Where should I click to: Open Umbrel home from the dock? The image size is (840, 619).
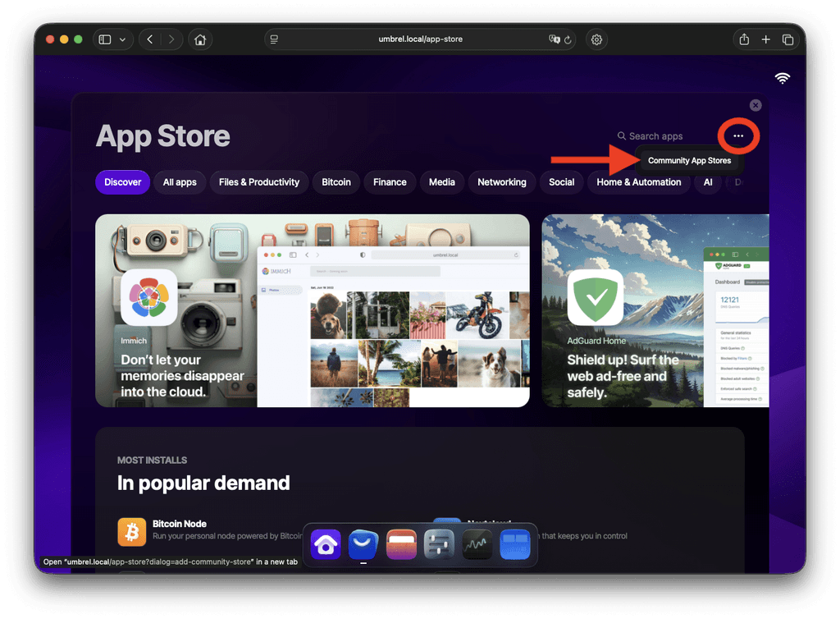pos(326,544)
